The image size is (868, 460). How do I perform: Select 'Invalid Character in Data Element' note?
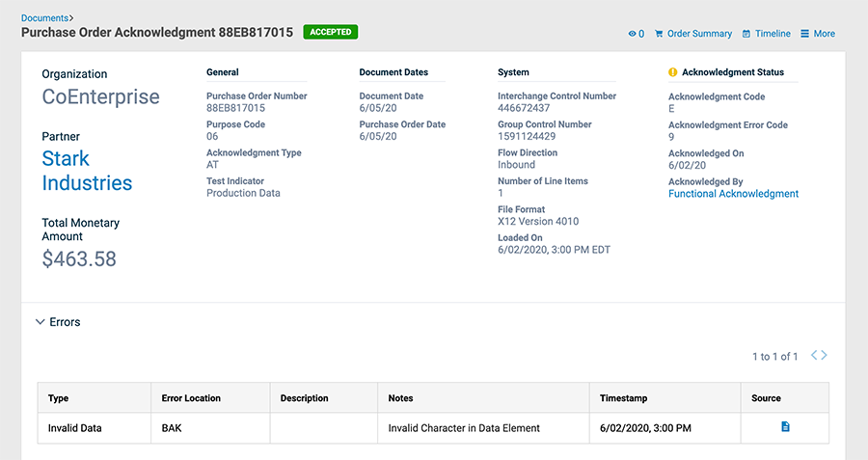(x=464, y=428)
